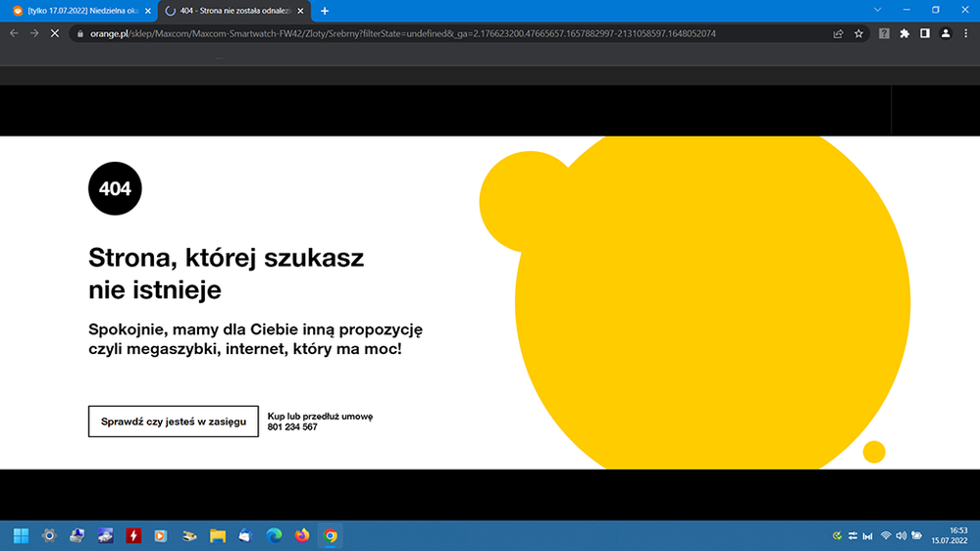Select the 404 Strona nie została odnaleziona tab

click(x=233, y=11)
